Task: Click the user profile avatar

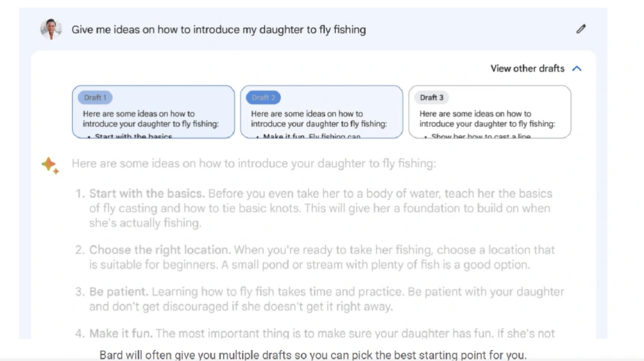Action: tap(51, 30)
